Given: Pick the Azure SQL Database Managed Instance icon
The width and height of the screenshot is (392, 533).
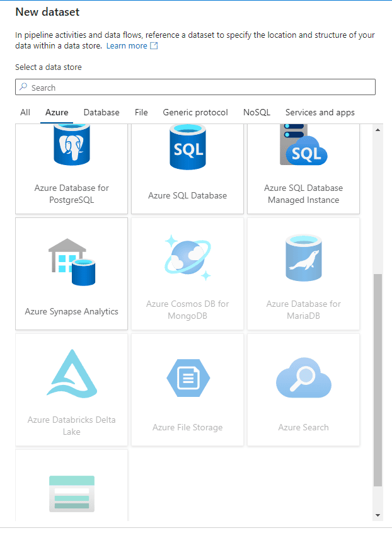Looking at the screenshot, I should tap(303, 145).
